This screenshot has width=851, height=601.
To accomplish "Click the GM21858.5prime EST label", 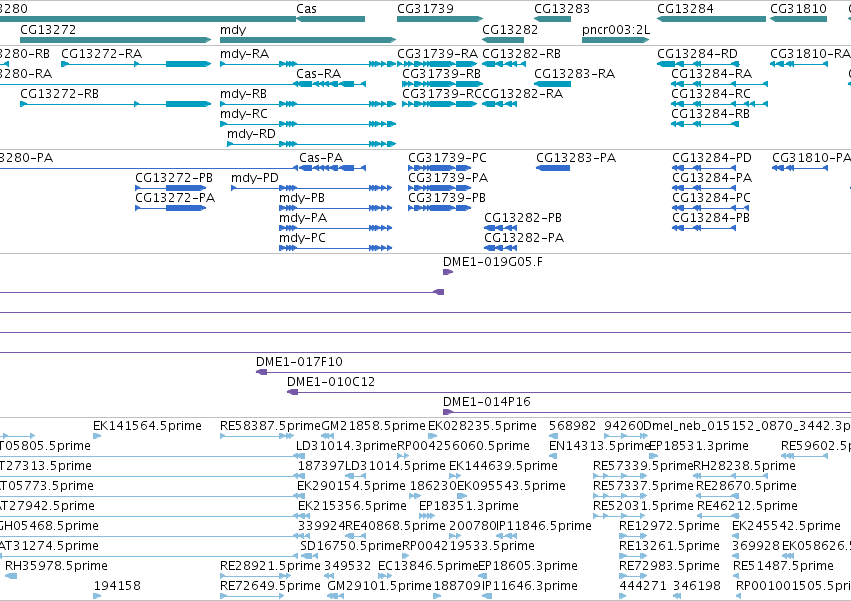I will point(373,426).
